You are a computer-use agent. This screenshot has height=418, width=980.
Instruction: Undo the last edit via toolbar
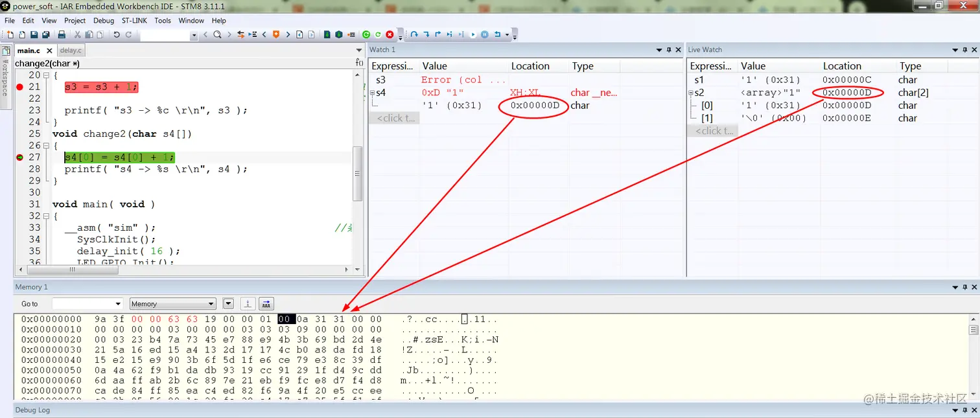(117, 34)
